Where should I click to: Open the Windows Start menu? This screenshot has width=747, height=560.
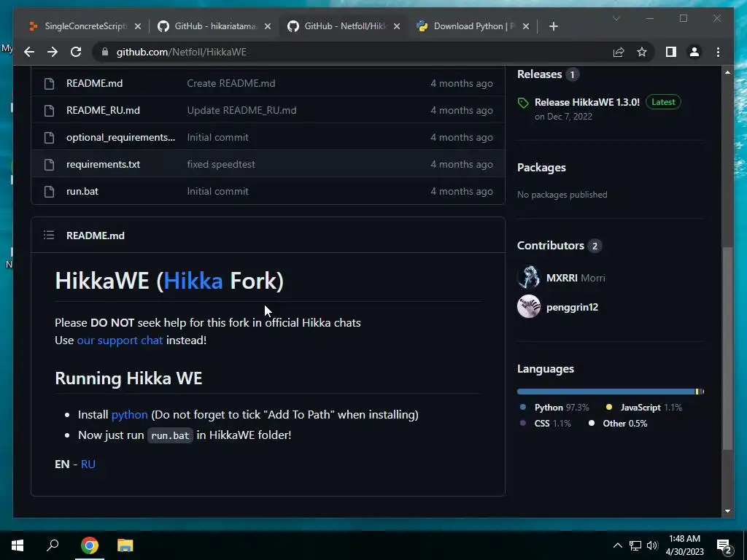[18, 545]
